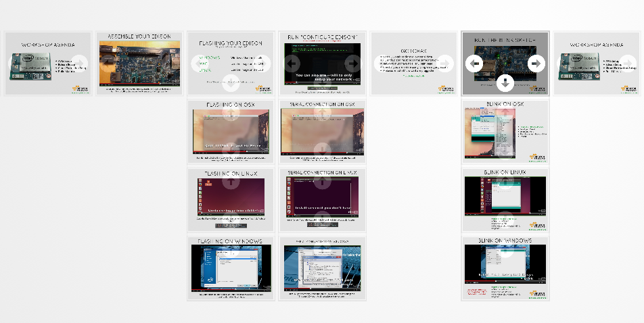Open the Blink on OSX slide

[505, 131]
